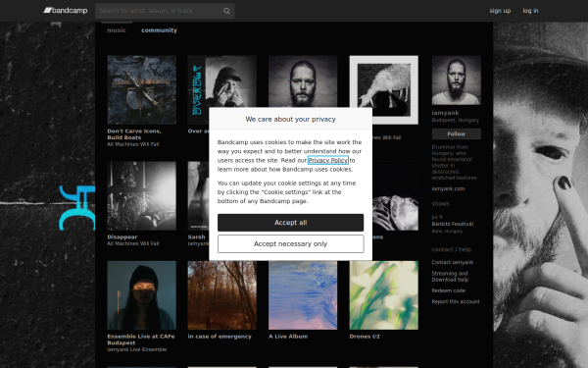Click Ensemble Live at CAFe Budapest title
588x368 pixels.
(141, 340)
